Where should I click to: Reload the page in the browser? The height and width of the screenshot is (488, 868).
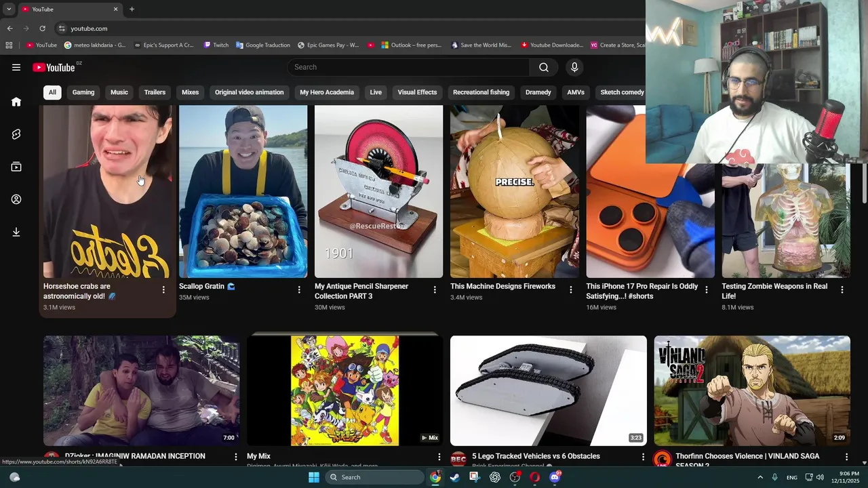point(42,28)
